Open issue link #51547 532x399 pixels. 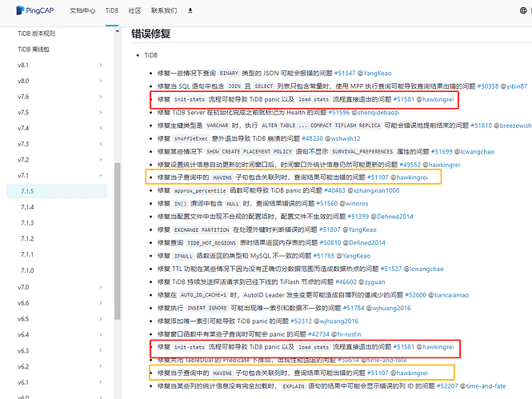[x=345, y=74]
